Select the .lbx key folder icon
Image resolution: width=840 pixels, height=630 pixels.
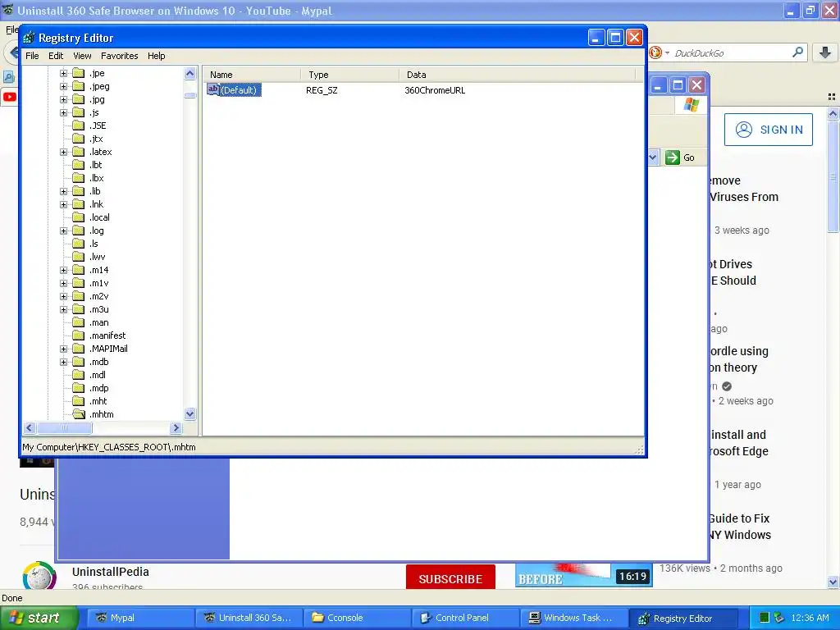(79, 178)
